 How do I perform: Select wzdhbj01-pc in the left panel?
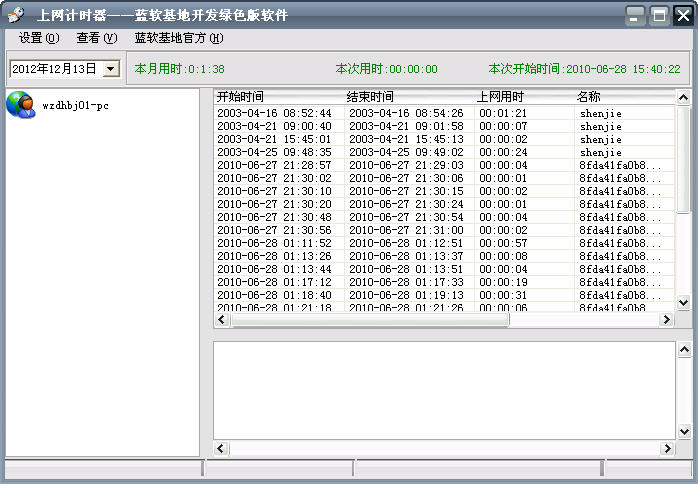(x=75, y=105)
